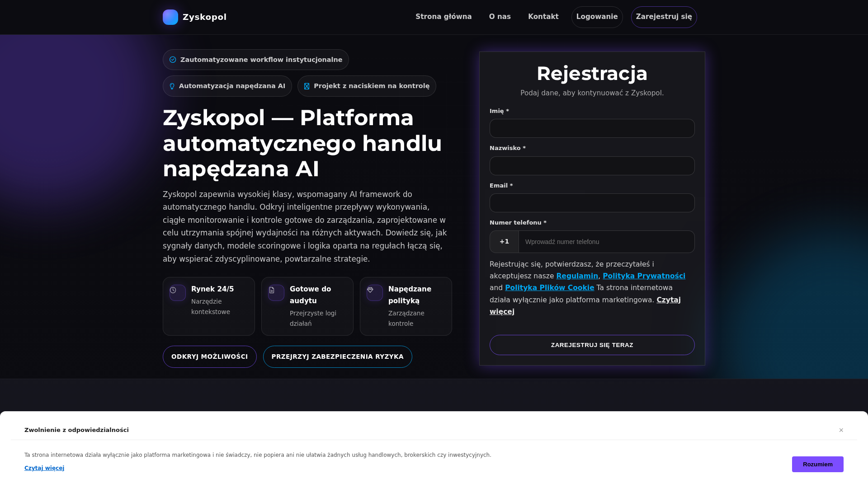Close the disclaimer banner with the X

pyautogui.click(x=841, y=430)
